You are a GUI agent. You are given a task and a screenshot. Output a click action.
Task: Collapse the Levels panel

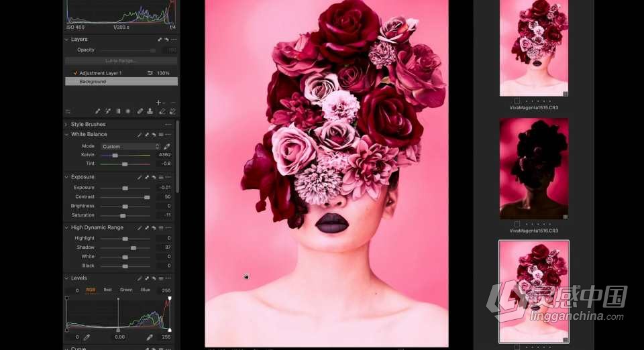[x=66, y=278]
